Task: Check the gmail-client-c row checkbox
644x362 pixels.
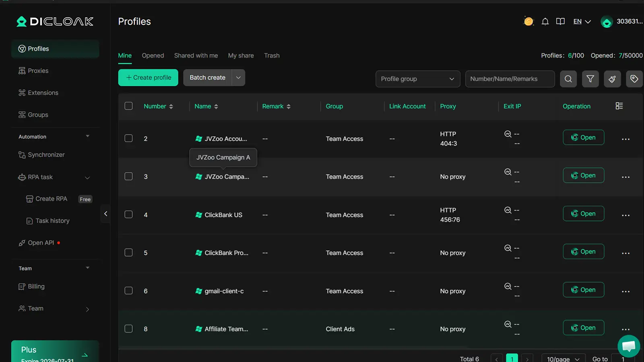Action: [x=129, y=290]
